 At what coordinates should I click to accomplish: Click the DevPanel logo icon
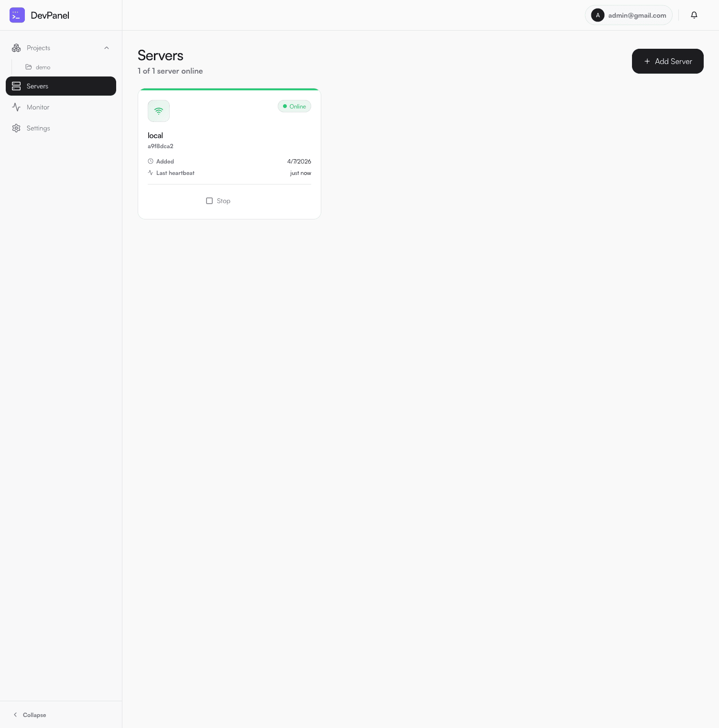17,15
